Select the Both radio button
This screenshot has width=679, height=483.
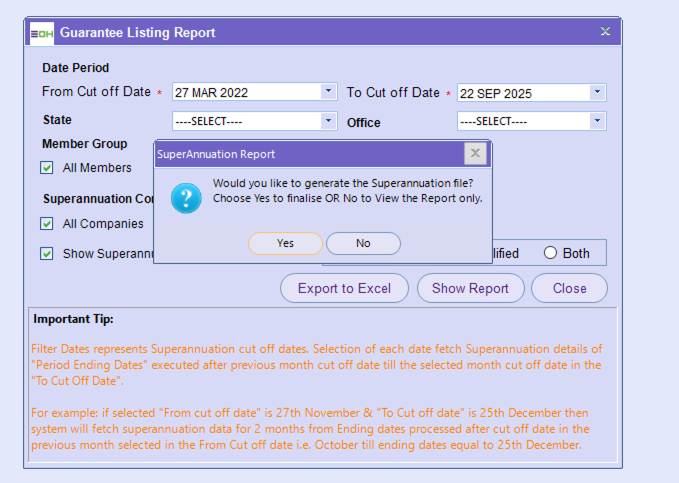click(550, 253)
